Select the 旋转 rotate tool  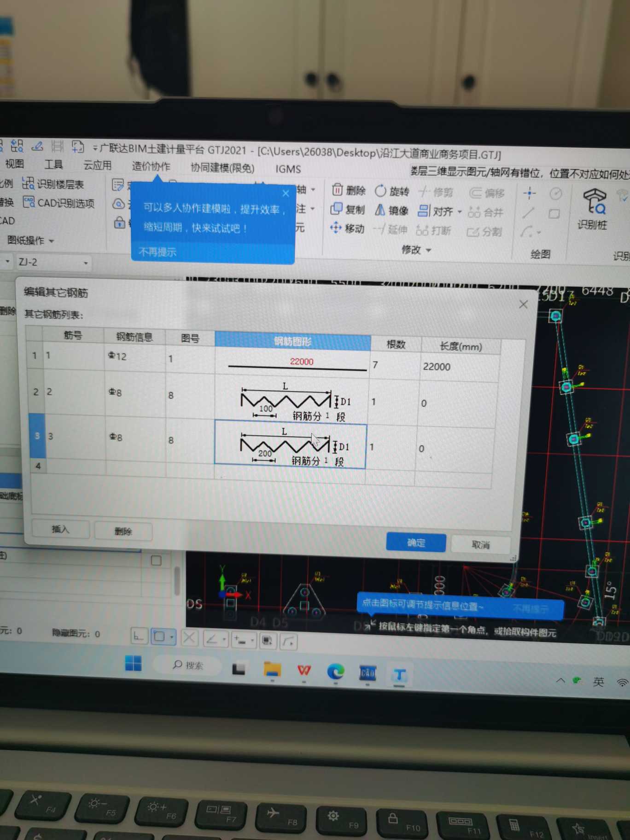(392, 191)
